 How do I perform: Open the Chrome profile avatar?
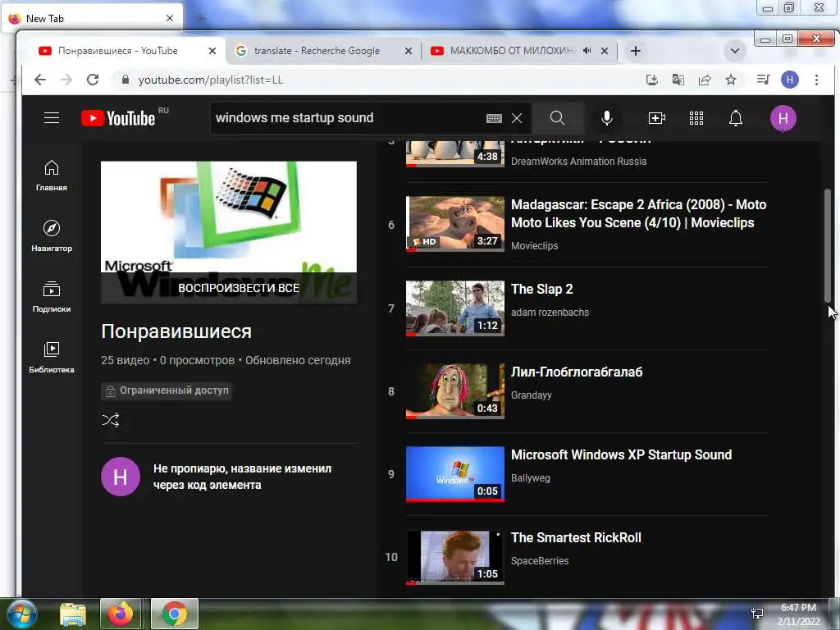click(x=790, y=80)
